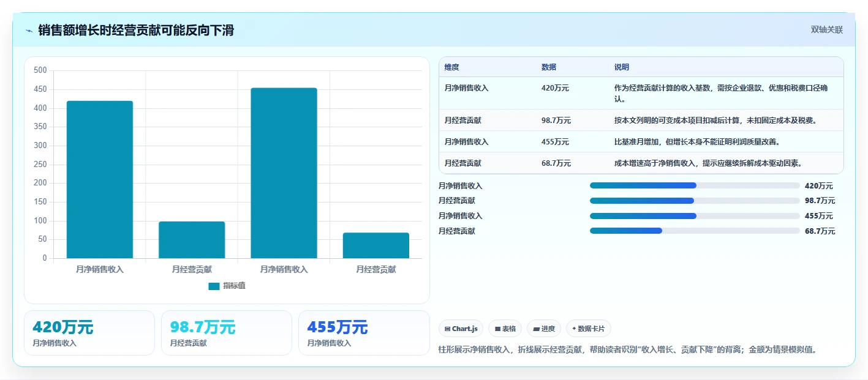Click the chart bar reaching 420

pos(100,180)
